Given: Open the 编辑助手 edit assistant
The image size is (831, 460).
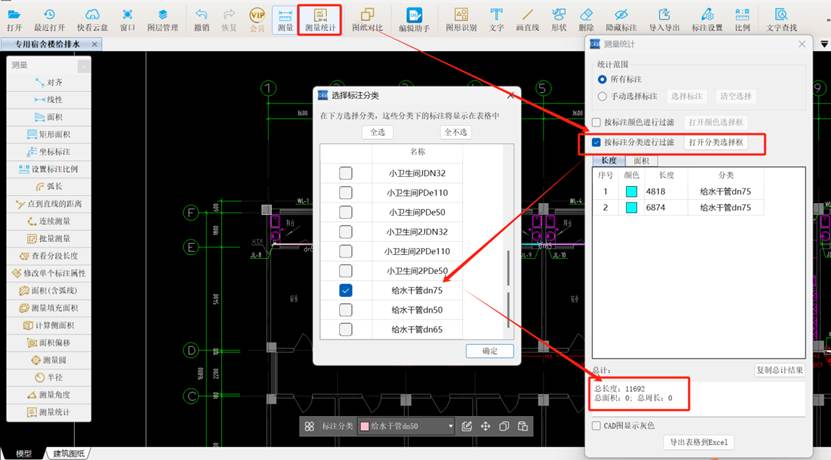Looking at the screenshot, I should (414, 20).
